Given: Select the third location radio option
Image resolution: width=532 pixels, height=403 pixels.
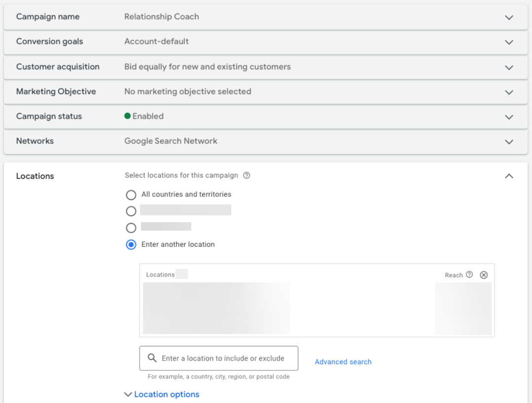Looking at the screenshot, I should click(131, 228).
